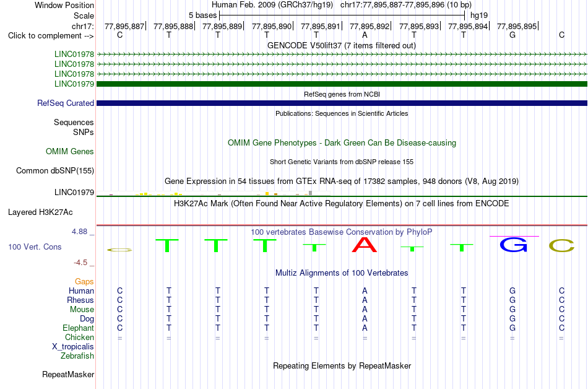Click the Elephant species label
Viewport: 588px width, 389px height.
click(79, 328)
